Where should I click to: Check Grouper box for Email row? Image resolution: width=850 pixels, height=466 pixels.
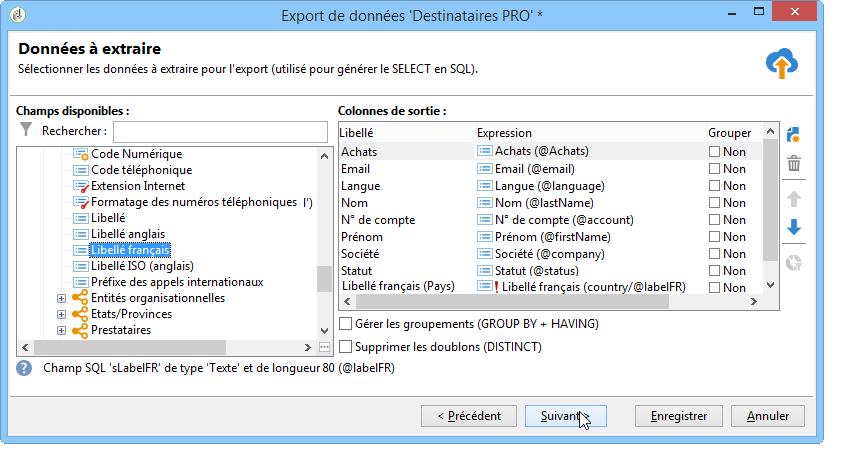pyautogui.click(x=714, y=169)
